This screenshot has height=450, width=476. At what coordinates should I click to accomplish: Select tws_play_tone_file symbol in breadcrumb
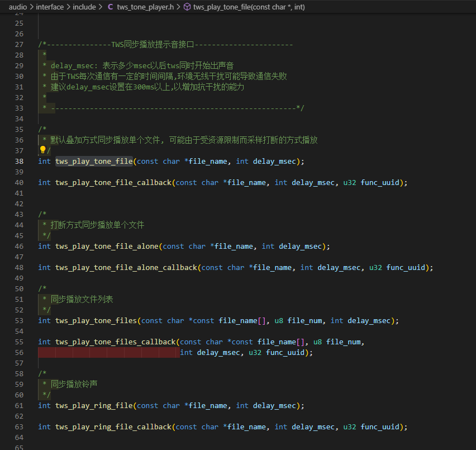point(249,7)
